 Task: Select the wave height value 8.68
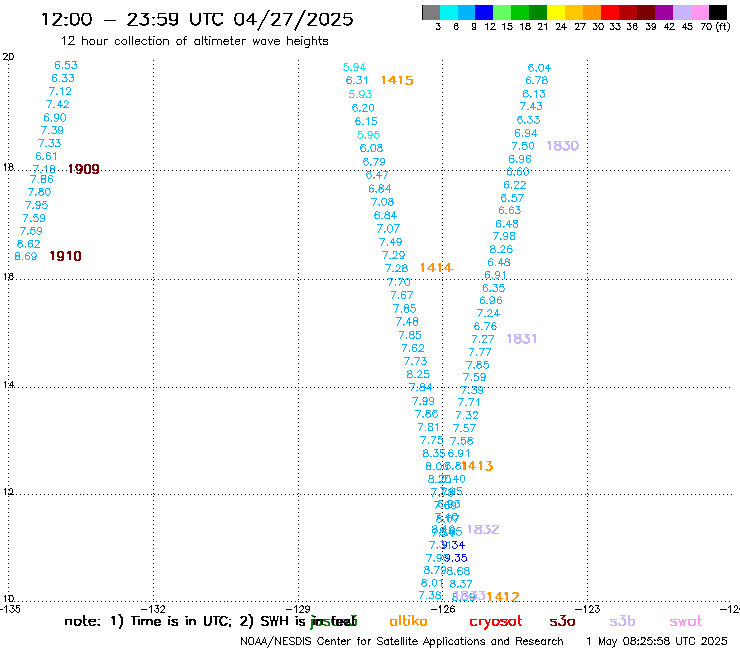pyautogui.click(x=459, y=571)
